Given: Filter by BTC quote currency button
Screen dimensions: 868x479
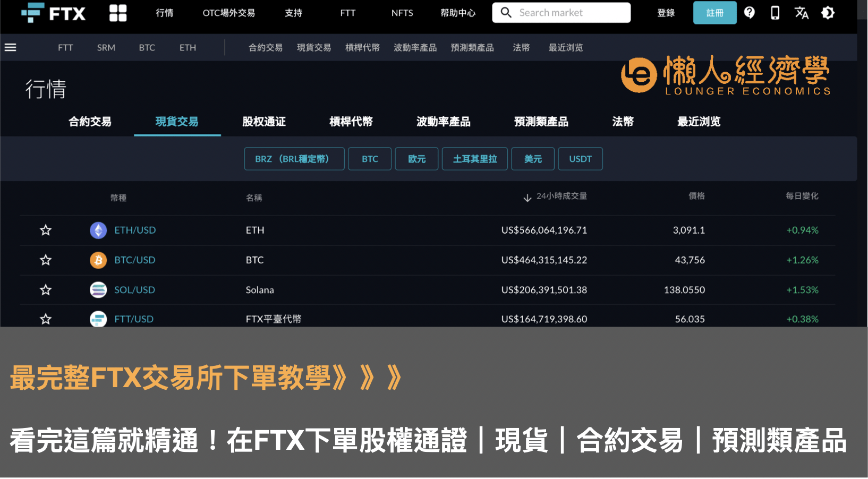Looking at the screenshot, I should [370, 159].
